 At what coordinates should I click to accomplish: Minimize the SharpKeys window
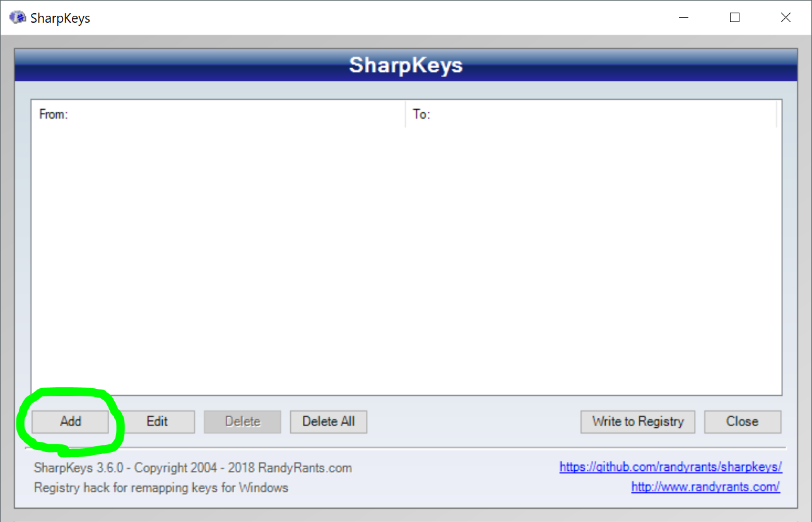tap(684, 18)
